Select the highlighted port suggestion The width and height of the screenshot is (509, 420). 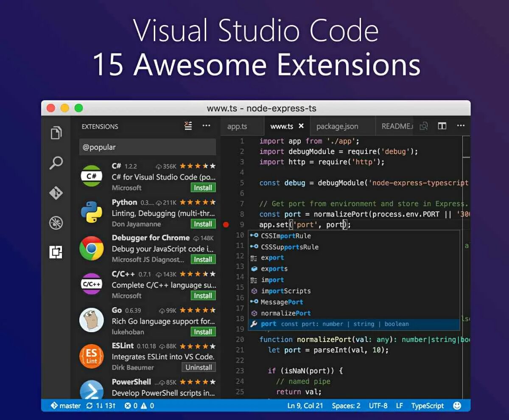[x=354, y=324]
